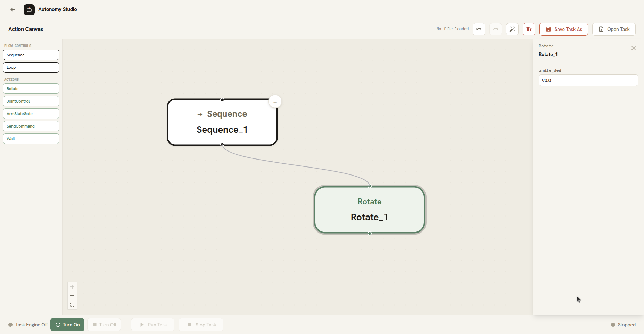
Task: Undo the last canvas action
Action: pyautogui.click(x=479, y=29)
